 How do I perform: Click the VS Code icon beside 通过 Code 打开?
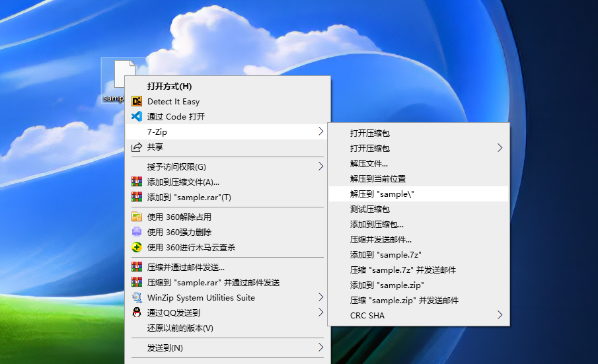[x=137, y=116]
